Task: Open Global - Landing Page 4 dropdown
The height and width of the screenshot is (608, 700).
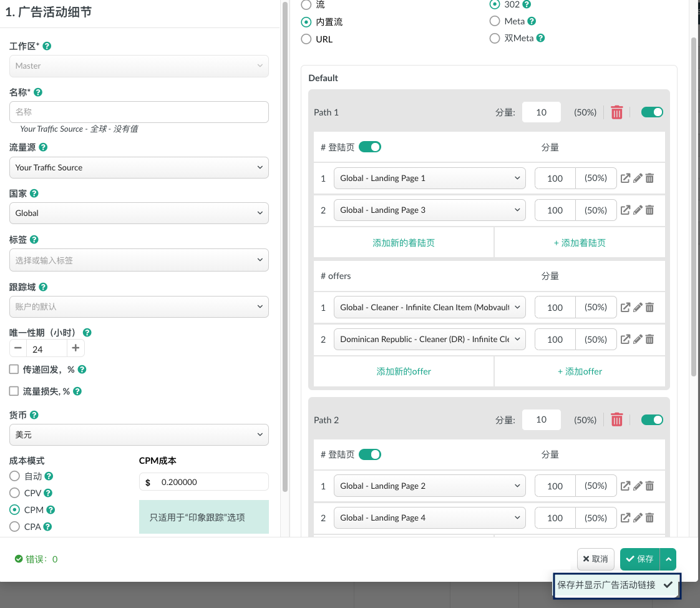Action: tap(429, 517)
